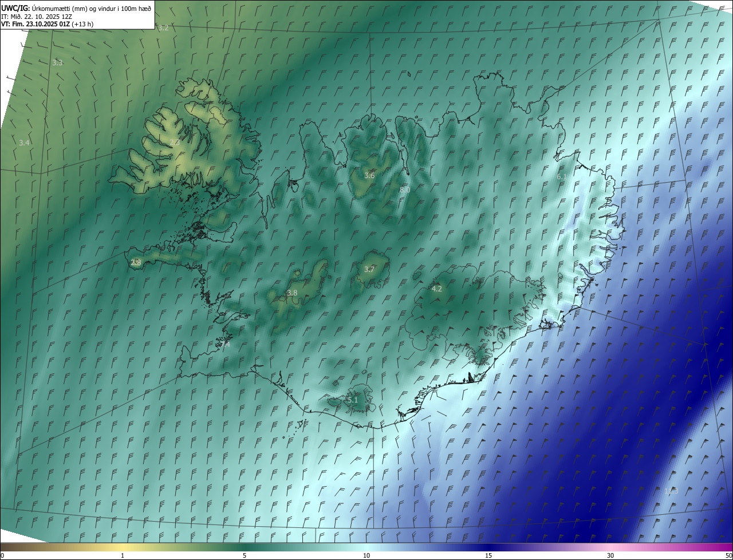Click the 1 tick label on the legend
The image size is (733, 560).
coord(123,555)
